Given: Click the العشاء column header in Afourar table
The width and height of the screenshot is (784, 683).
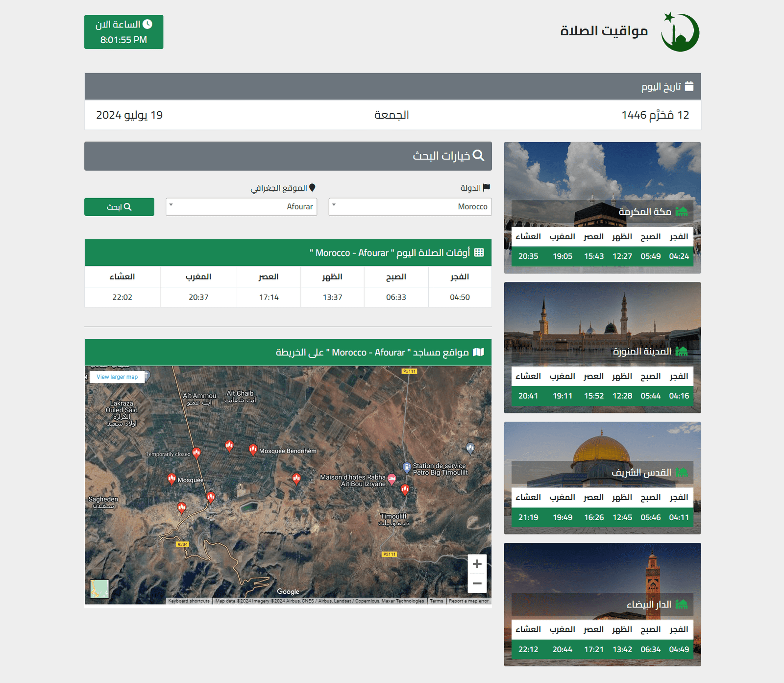Looking at the screenshot, I should click(122, 277).
